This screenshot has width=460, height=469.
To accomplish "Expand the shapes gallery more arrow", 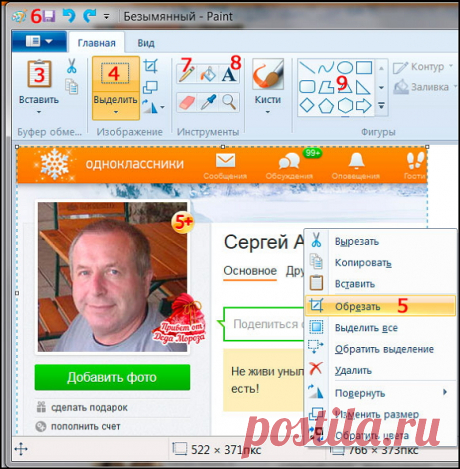I will [x=382, y=106].
